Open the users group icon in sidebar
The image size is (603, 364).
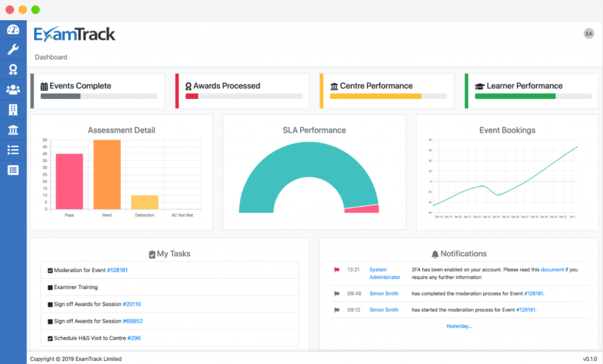(x=13, y=90)
